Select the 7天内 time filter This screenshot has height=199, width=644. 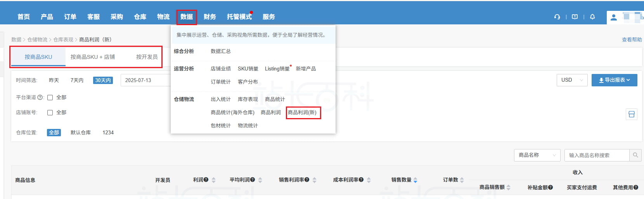[x=77, y=80]
